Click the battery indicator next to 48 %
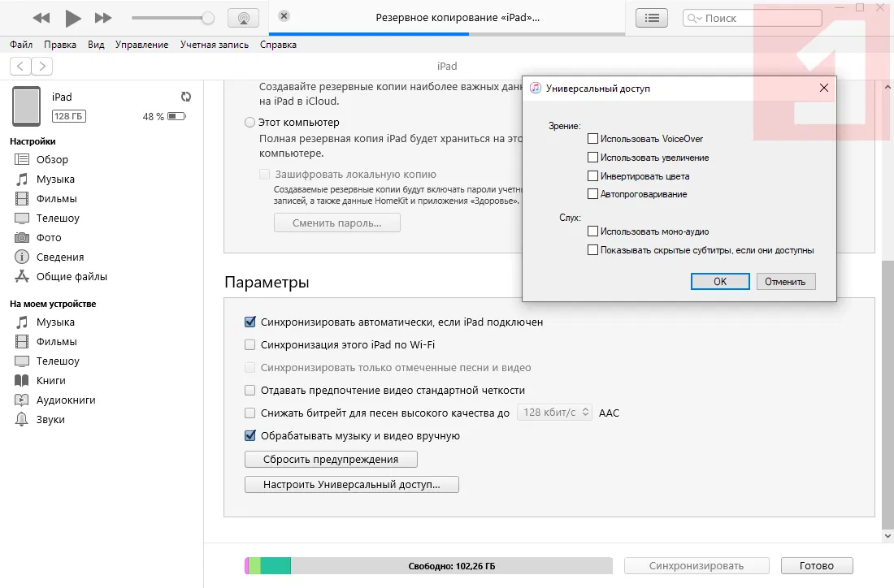Viewport: 894px width, 588px height. tap(176, 116)
